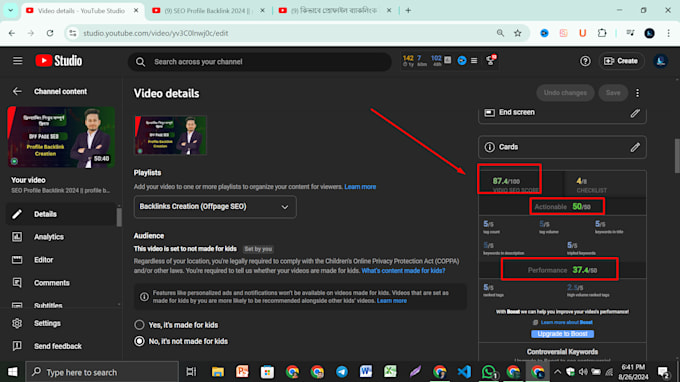
Task: Click the YouTube Studio logo
Action: pos(59,61)
